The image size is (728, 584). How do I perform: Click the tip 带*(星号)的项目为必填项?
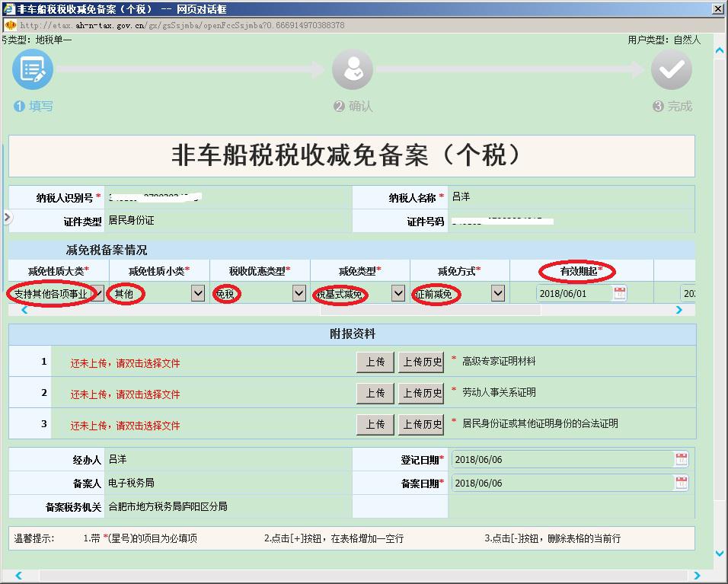coord(140,538)
